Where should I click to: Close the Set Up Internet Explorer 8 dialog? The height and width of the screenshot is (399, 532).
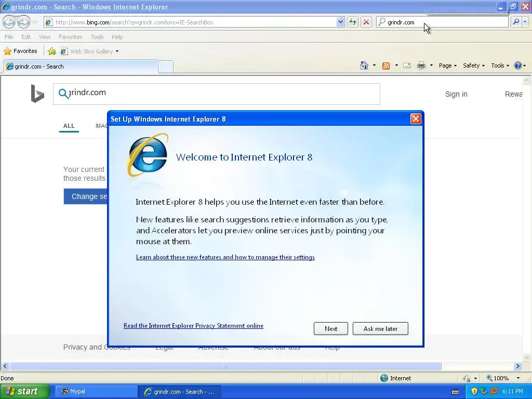(416, 119)
